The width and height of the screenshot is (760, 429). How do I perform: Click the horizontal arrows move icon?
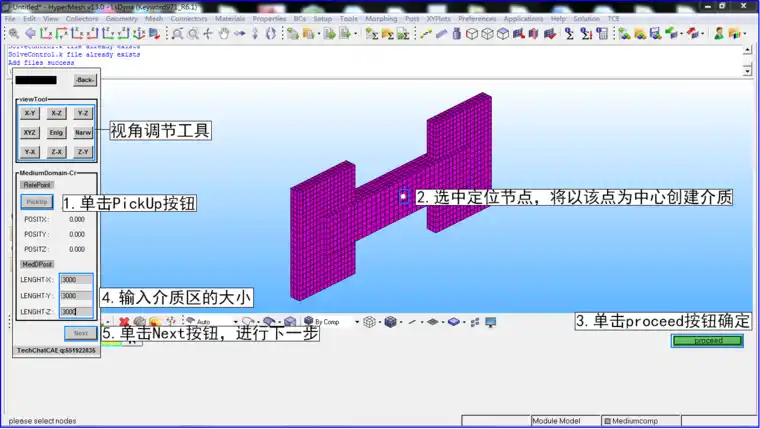coord(239,33)
